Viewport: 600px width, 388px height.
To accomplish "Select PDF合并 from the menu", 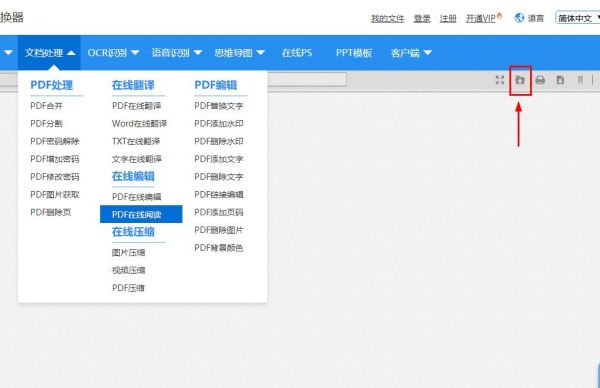I will [x=46, y=106].
